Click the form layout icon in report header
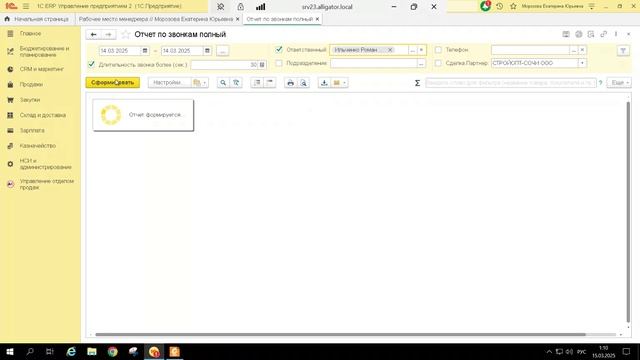640x360 pixels. 566,34
